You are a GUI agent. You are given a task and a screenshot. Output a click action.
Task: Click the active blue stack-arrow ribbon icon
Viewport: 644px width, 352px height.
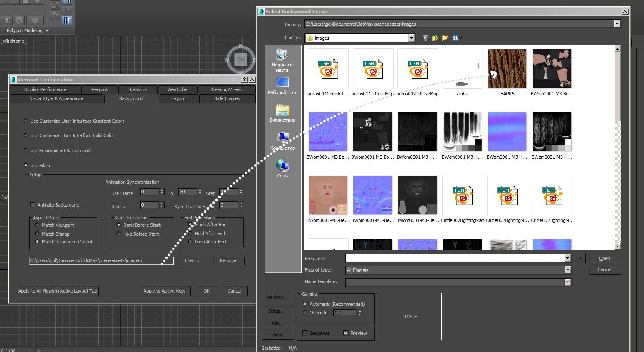coord(67,20)
